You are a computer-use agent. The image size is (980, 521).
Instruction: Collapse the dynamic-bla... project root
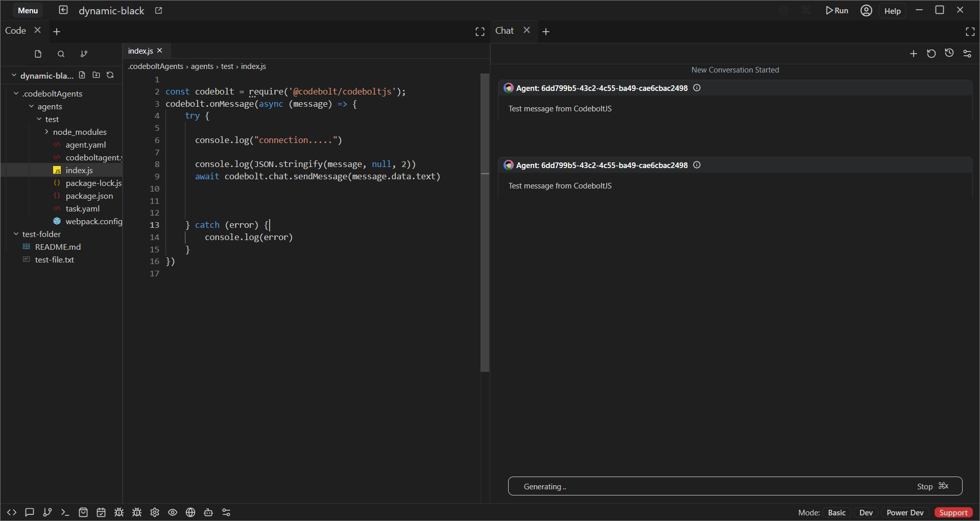click(x=14, y=76)
